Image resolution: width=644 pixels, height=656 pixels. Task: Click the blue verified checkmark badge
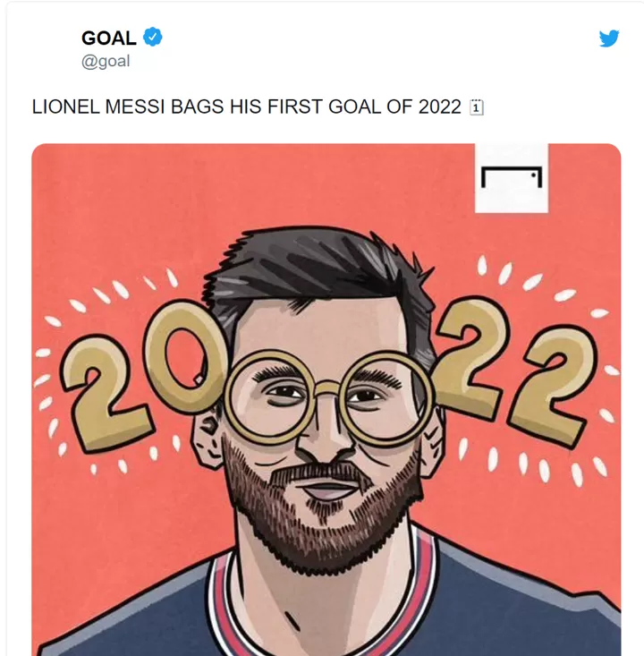click(153, 38)
